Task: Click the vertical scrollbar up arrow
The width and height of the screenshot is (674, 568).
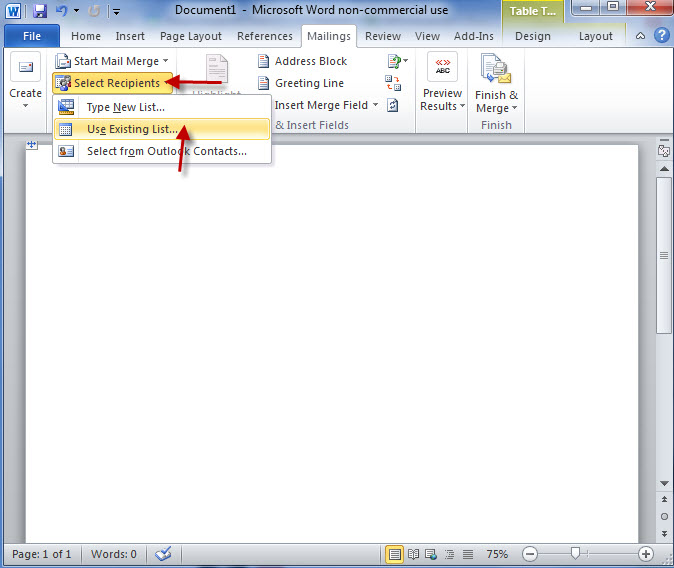Action: [664, 169]
